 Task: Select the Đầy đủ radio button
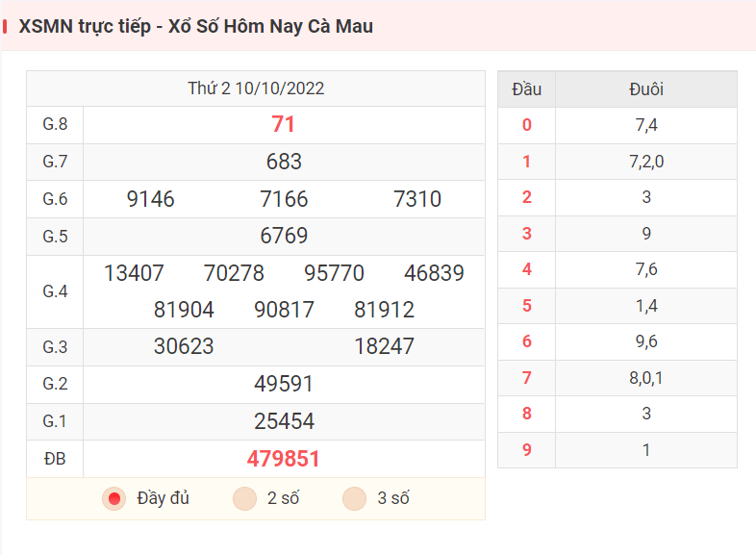113,498
